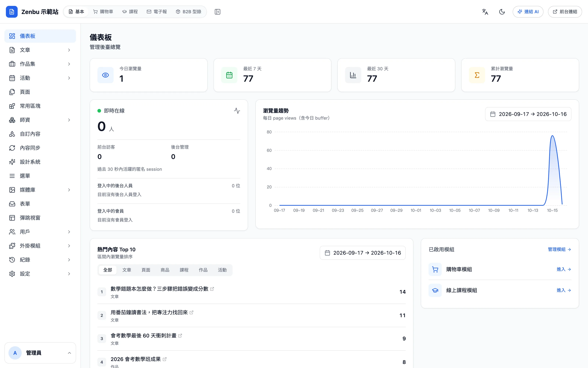Image resolution: width=588 pixels, height=368 pixels.
Task: Click 進入 link for 購物車模組
Action: tap(564, 269)
